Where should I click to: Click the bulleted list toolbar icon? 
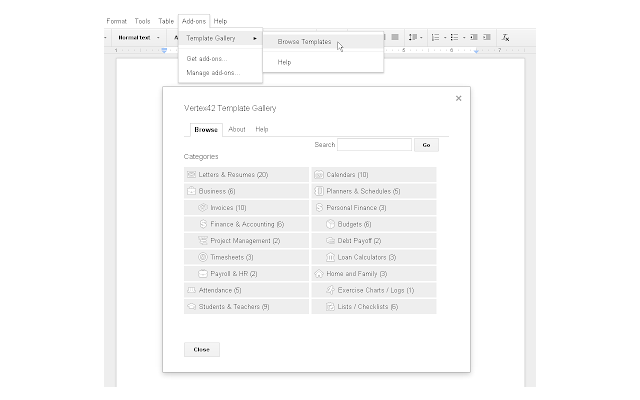coord(454,37)
